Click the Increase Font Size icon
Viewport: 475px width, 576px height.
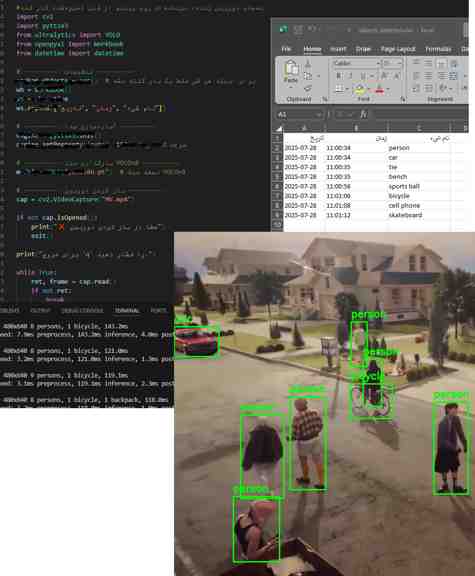coord(385,76)
